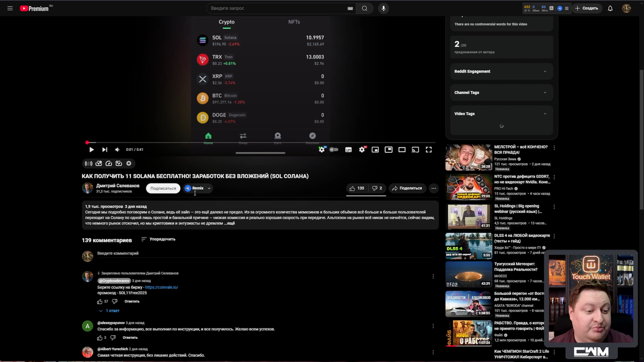Viewport: 644px width, 362px height.
Task: Open DLSS 4 на ЛЮБОЙ видеокарте thumbnail
Action: click(469, 246)
